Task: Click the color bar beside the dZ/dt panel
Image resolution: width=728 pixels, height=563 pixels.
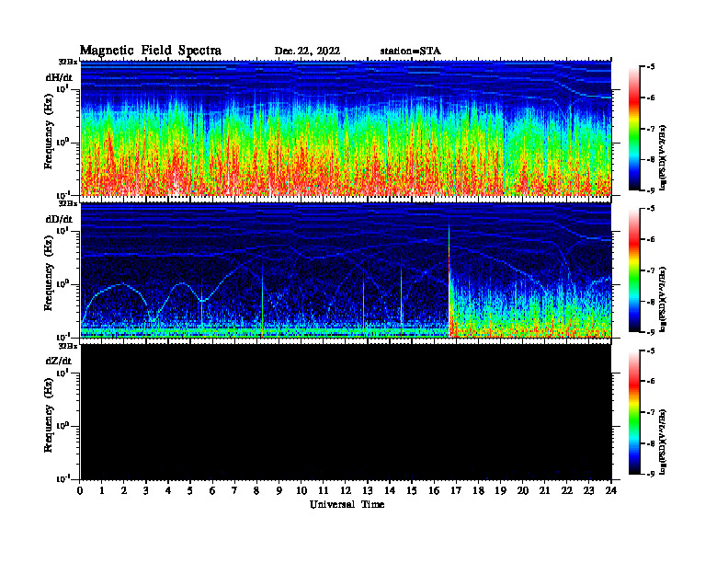Action: pyautogui.click(x=634, y=412)
